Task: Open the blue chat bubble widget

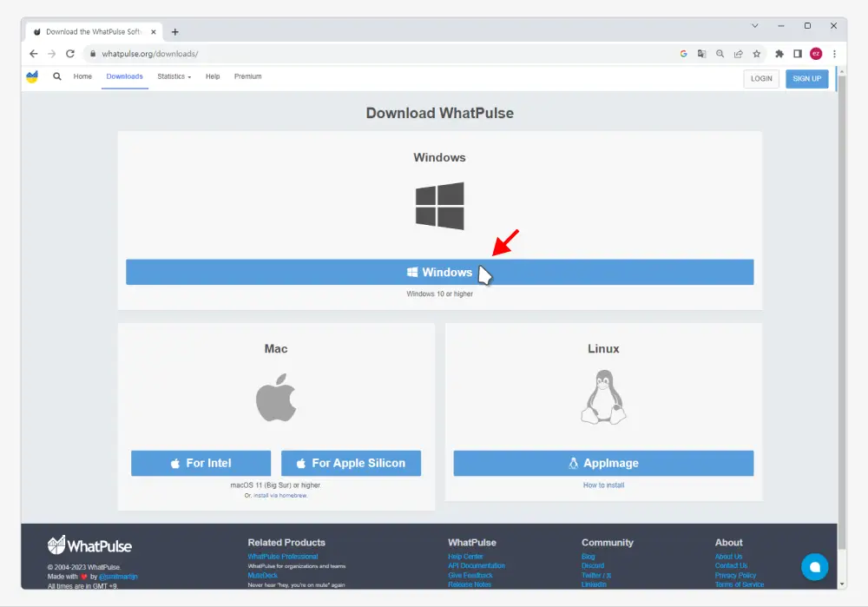Action: [x=814, y=567]
